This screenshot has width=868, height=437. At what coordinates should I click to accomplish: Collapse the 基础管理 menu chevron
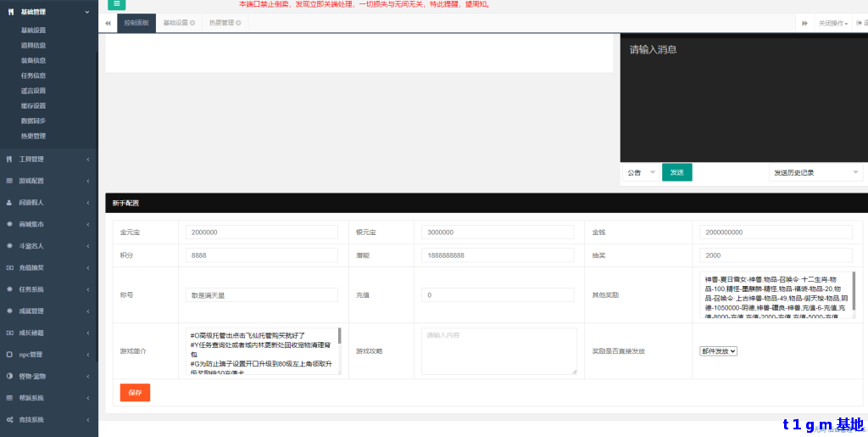click(x=87, y=12)
